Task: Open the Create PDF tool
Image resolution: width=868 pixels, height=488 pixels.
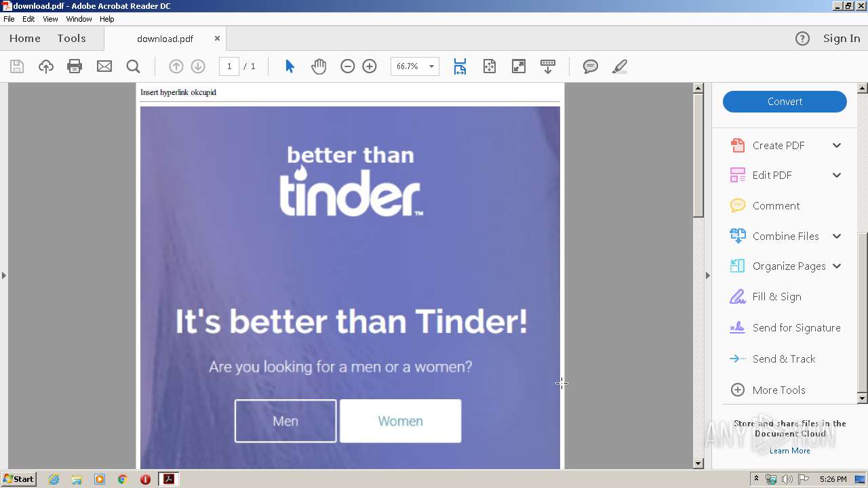Action: click(x=778, y=145)
